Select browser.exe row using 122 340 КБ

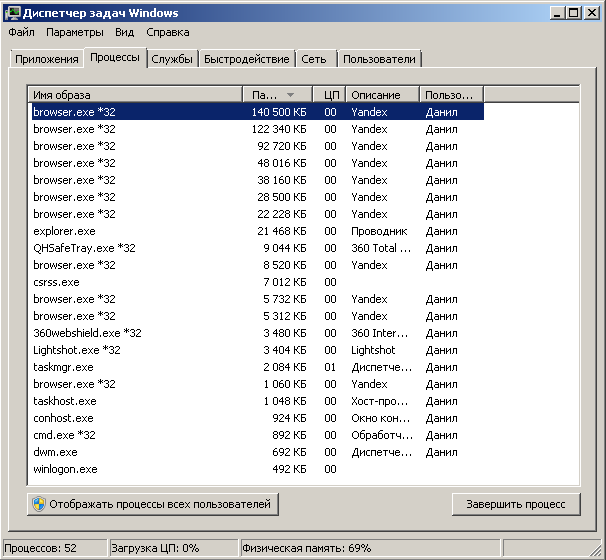(x=256, y=129)
